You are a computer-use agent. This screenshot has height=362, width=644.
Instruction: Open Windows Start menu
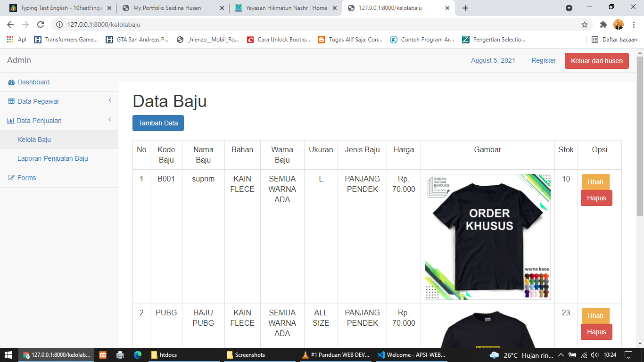8,355
